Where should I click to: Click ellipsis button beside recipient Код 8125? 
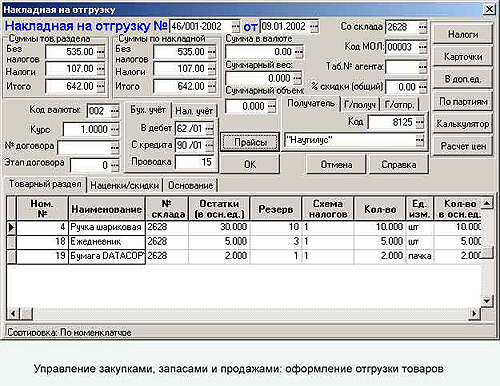coord(419,122)
